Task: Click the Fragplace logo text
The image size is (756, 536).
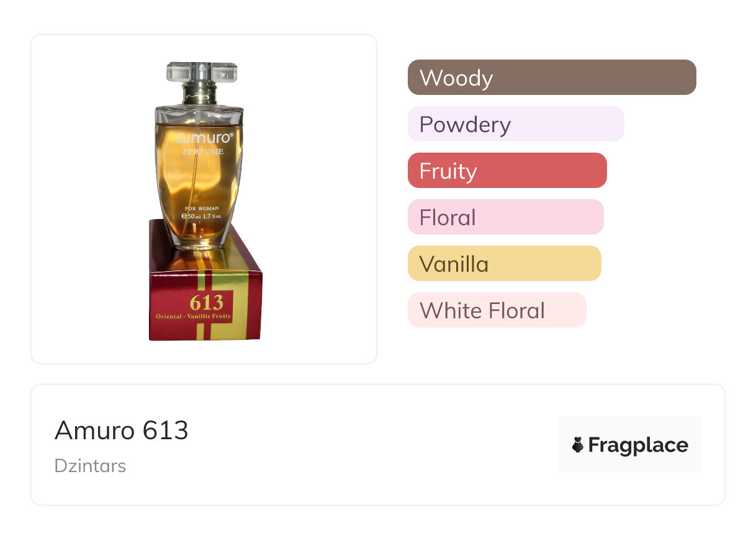Action: (638, 445)
